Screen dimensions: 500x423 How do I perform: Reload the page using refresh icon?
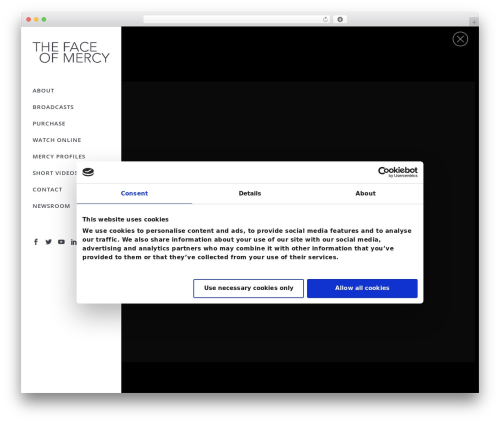325,19
